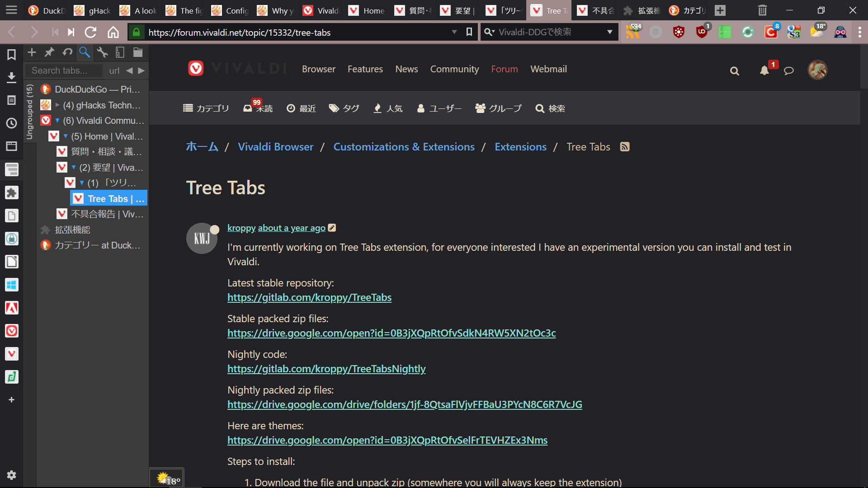Open the Notes panel
This screenshot has height=488, width=868.
tap(11, 100)
